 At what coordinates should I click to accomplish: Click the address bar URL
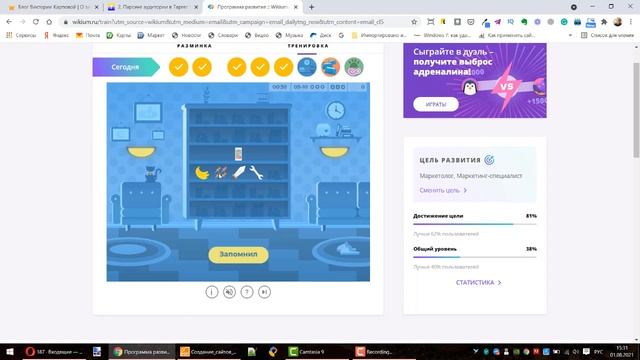(x=228, y=22)
